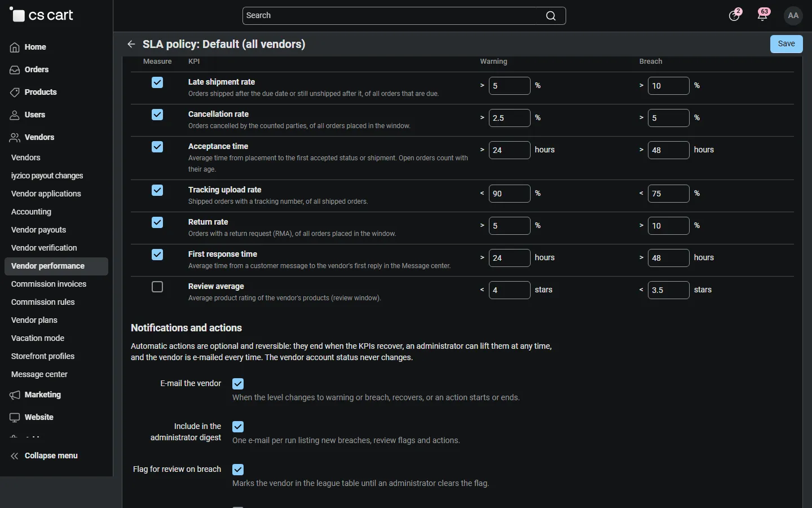The height and width of the screenshot is (508, 812).
Task: Click the Marketing megaphone icon
Action: click(x=15, y=395)
